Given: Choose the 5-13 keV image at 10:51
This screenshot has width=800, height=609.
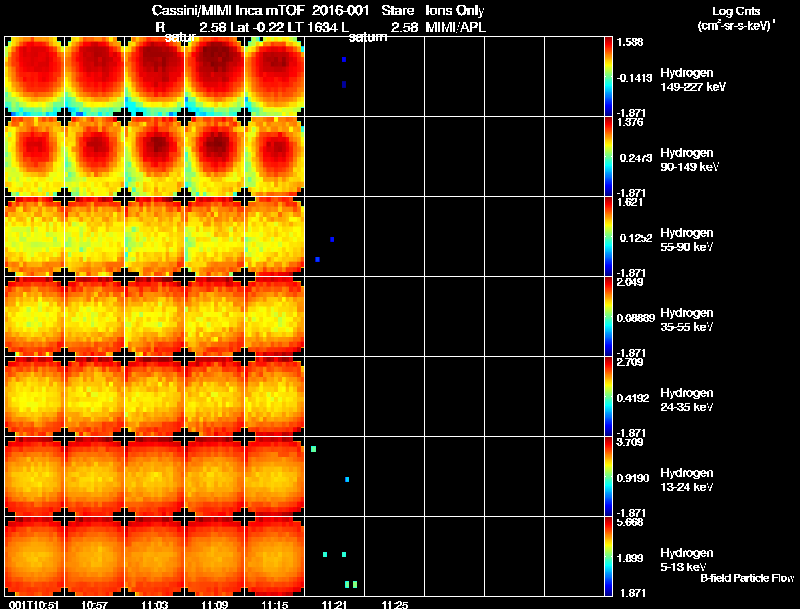Looking at the screenshot, I should [x=35, y=557].
